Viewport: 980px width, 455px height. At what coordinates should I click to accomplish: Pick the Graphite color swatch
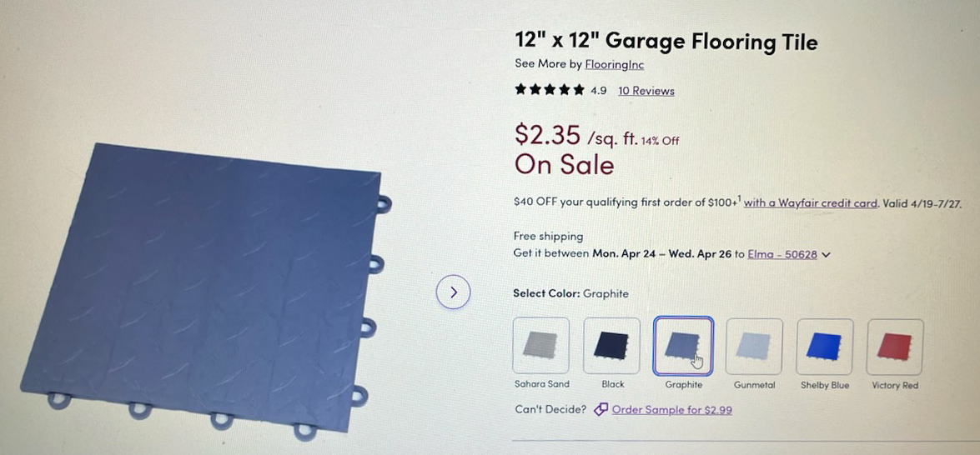tap(683, 346)
